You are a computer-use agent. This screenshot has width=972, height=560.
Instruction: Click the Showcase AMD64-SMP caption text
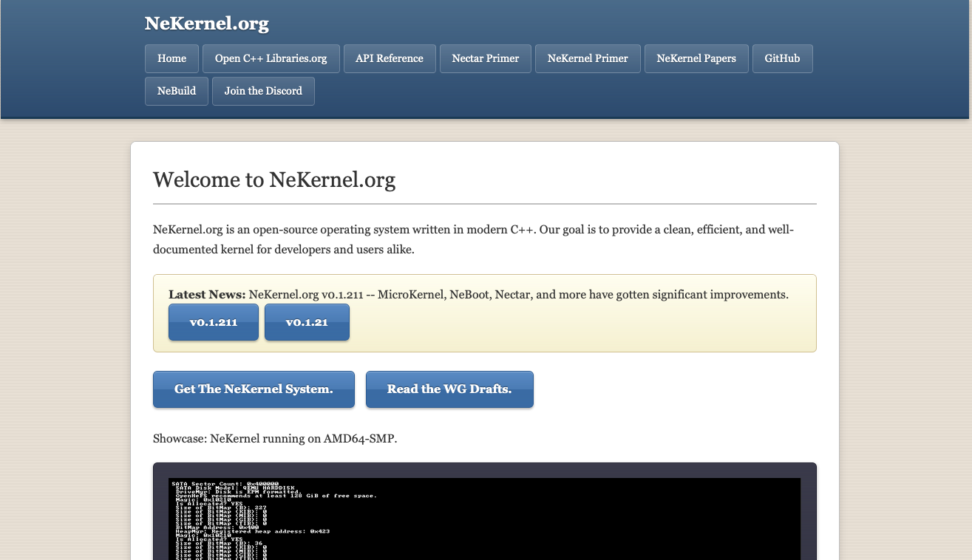(x=274, y=438)
